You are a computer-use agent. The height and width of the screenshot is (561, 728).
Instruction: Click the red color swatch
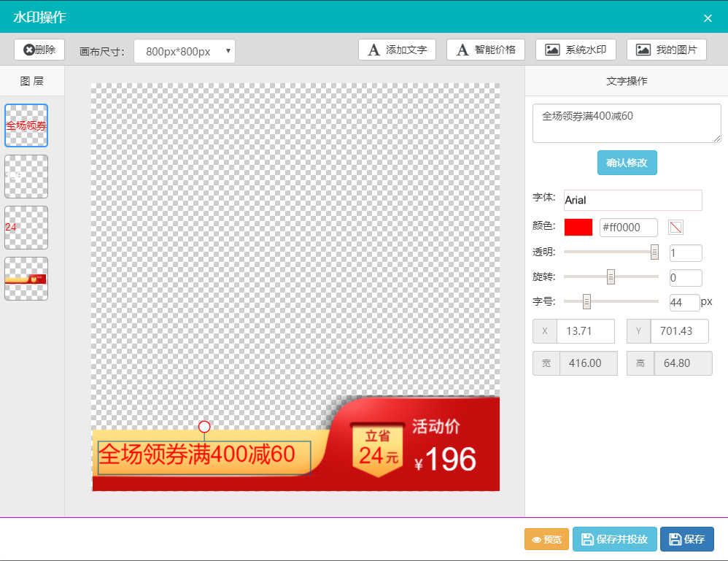pyautogui.click(x=578, y=228)
